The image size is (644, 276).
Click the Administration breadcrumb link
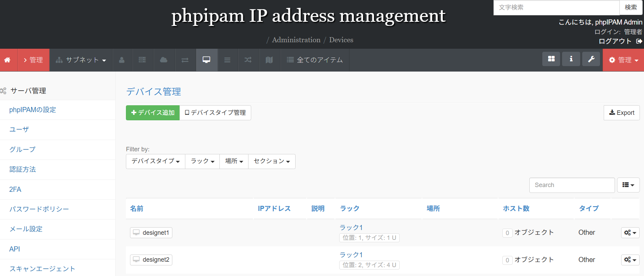(x=296, y=40)
